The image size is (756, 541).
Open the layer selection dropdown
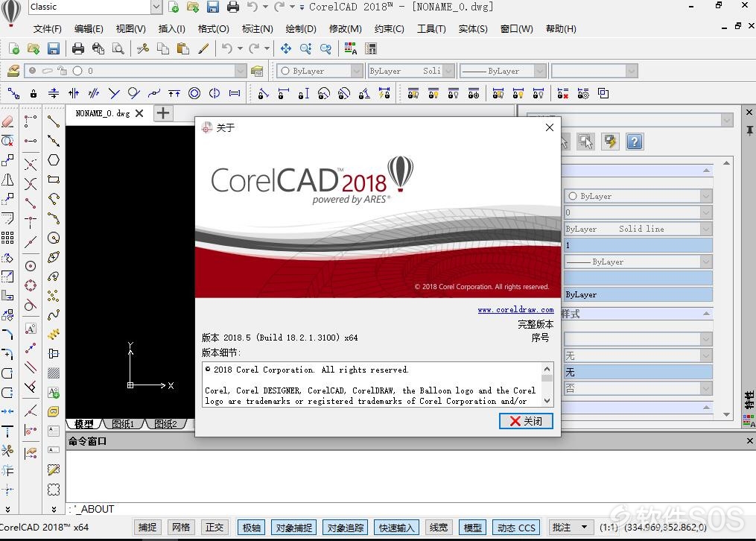241,71
